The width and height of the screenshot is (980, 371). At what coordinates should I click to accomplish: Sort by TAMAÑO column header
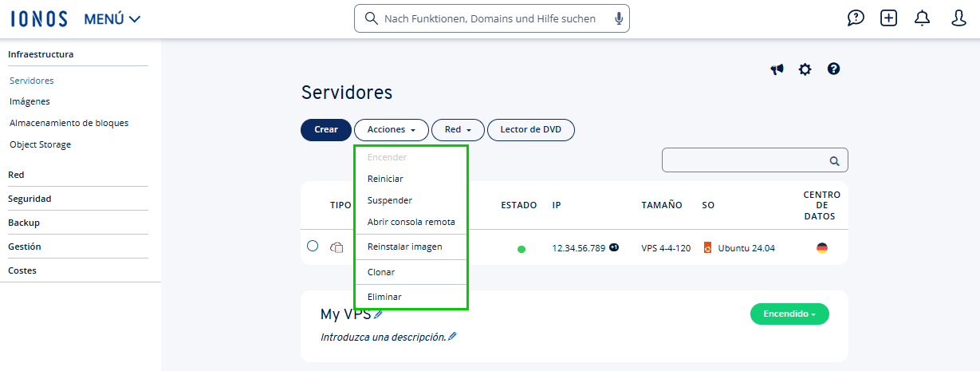tap(662, 205)
